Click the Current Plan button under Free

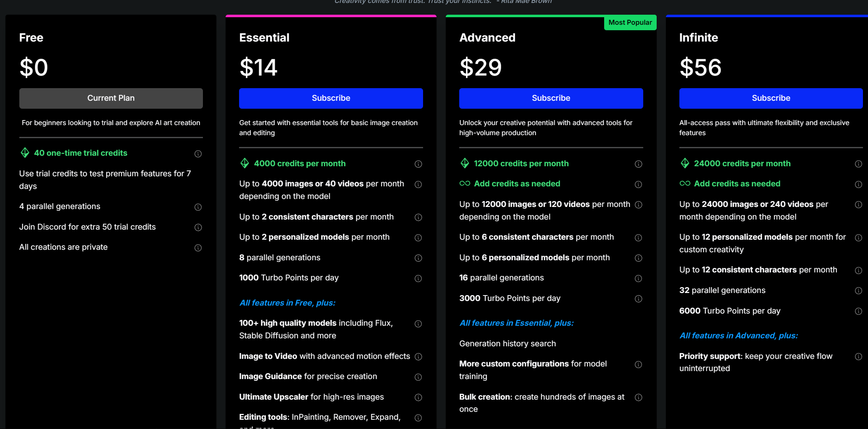coord(111,98)
